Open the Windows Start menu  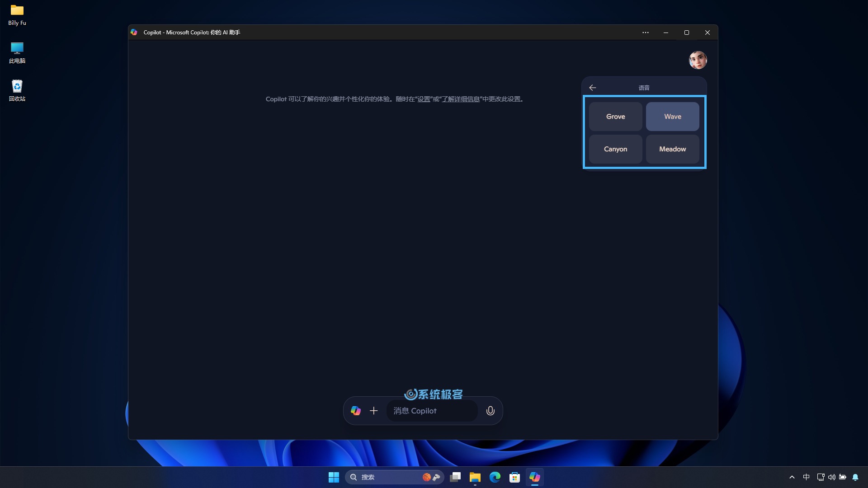click(334, 477)
